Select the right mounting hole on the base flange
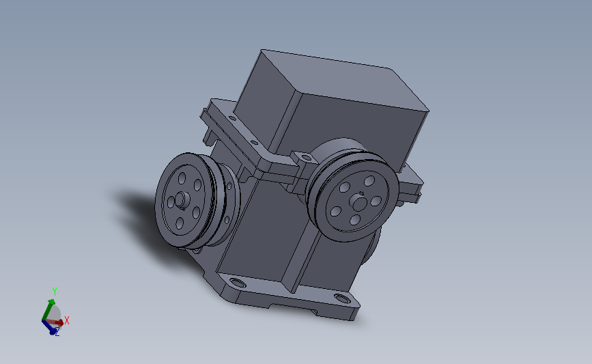 (x=342, y=298)
